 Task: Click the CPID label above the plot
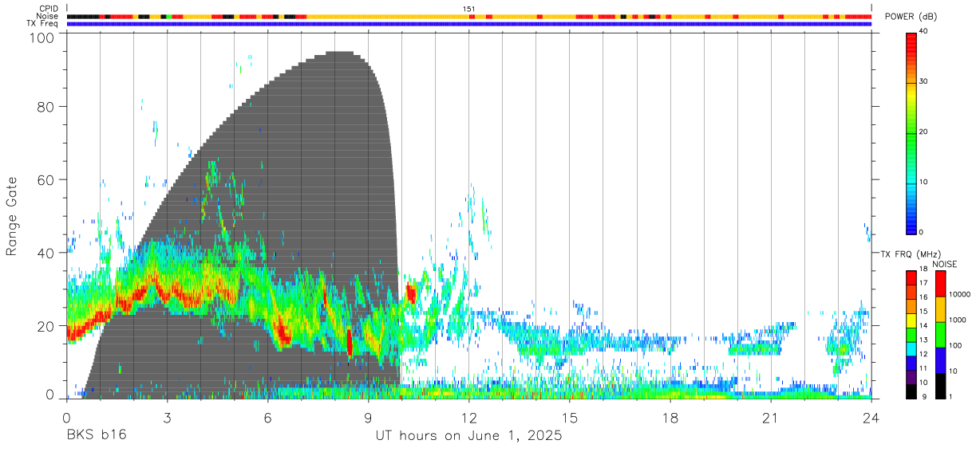[x=49, y=8]
